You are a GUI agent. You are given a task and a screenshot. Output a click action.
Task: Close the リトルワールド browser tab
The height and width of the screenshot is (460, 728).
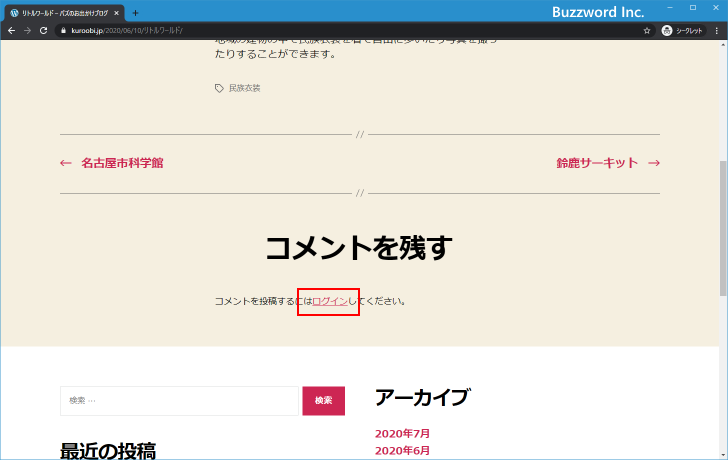(117, 13)
